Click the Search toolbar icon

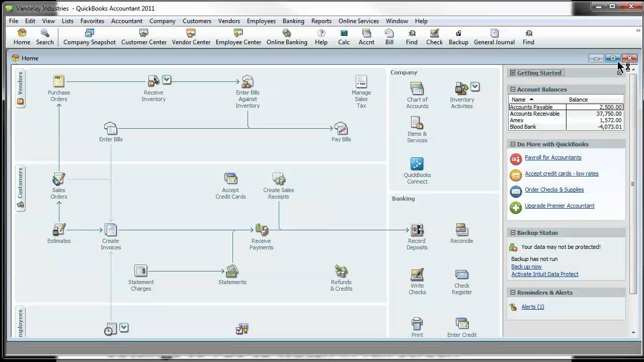click(45, 37)
